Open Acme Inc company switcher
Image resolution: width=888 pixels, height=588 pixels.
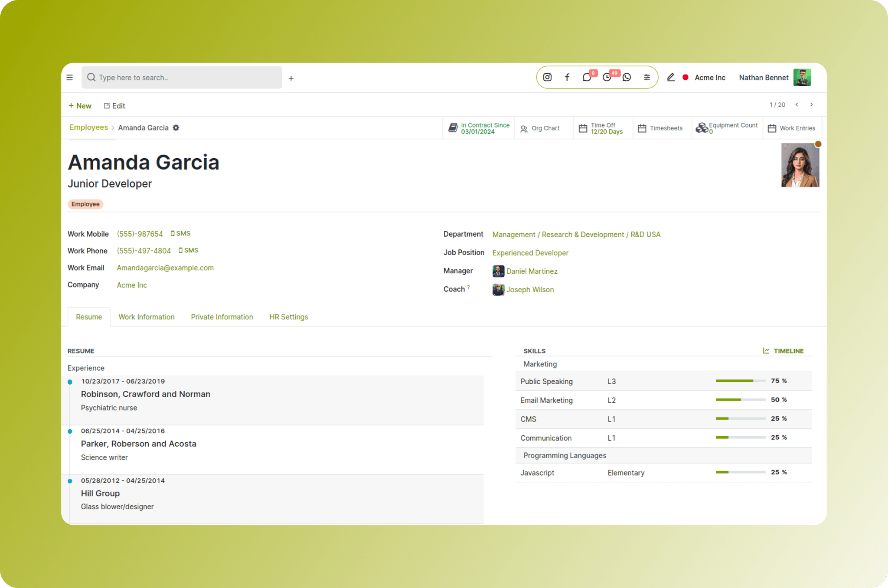[x=710, y=78]
